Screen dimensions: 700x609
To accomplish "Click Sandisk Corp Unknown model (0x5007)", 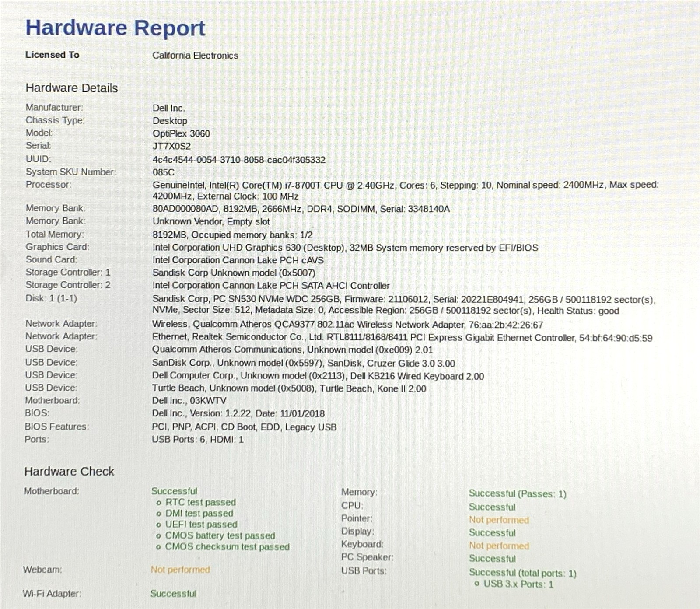I will click(x=234, y=273).
